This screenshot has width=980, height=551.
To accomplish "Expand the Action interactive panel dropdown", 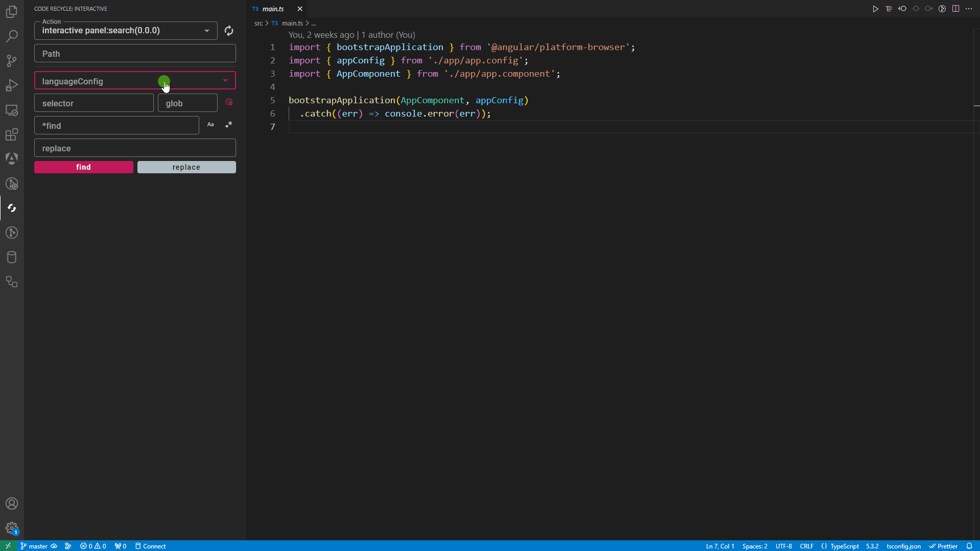I will (126, 30).
